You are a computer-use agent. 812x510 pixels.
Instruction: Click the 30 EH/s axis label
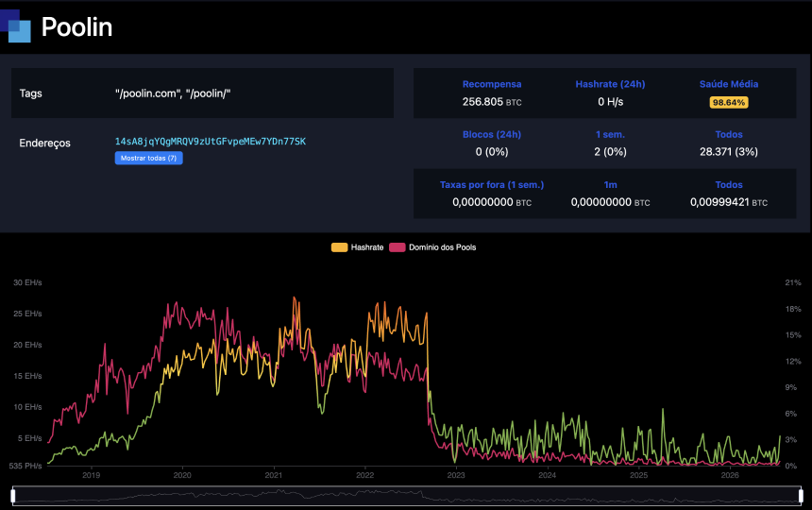27,282
